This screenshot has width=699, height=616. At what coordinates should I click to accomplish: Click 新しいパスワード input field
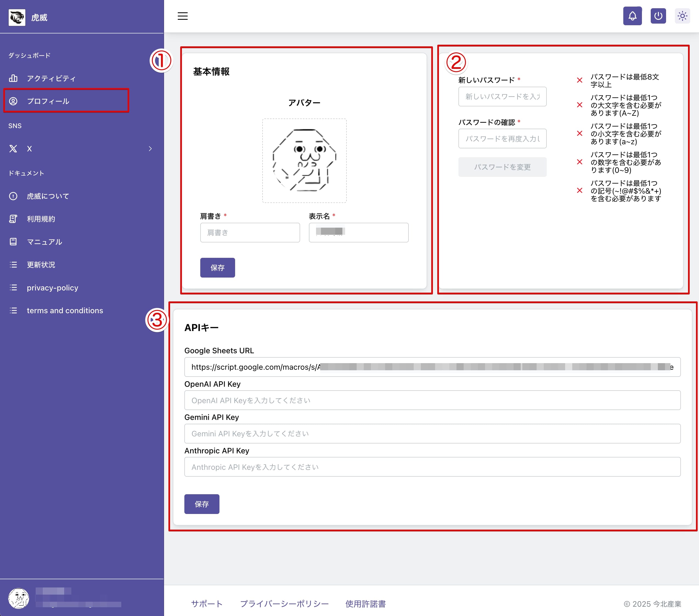(x=502, y=97)
